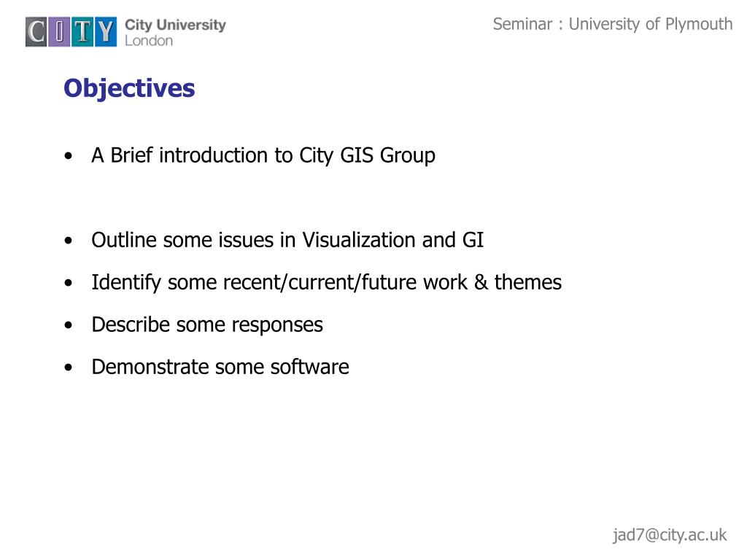Select the Objectives slide title
The width and height of the screenshot is (747, 560).
tap(129, 88)
